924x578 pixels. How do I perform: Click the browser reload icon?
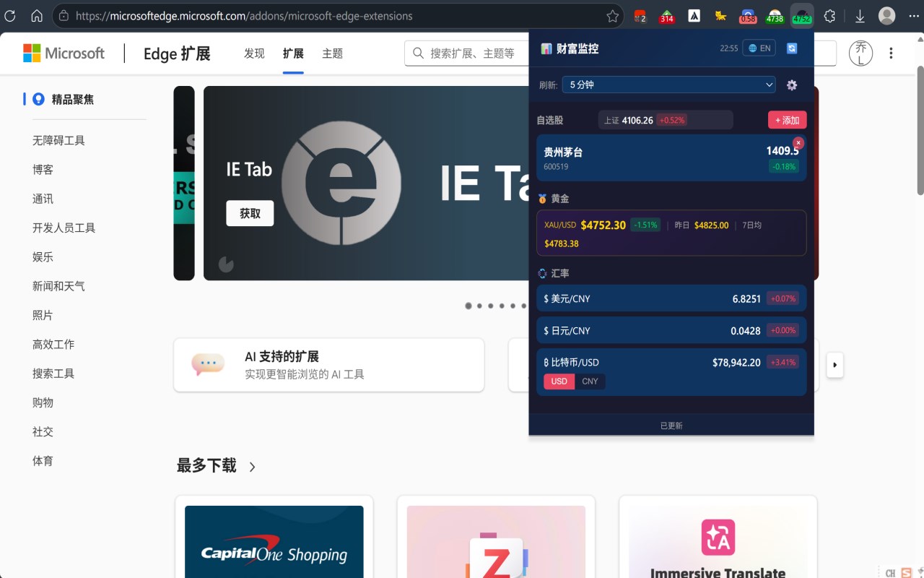point(10,16)
